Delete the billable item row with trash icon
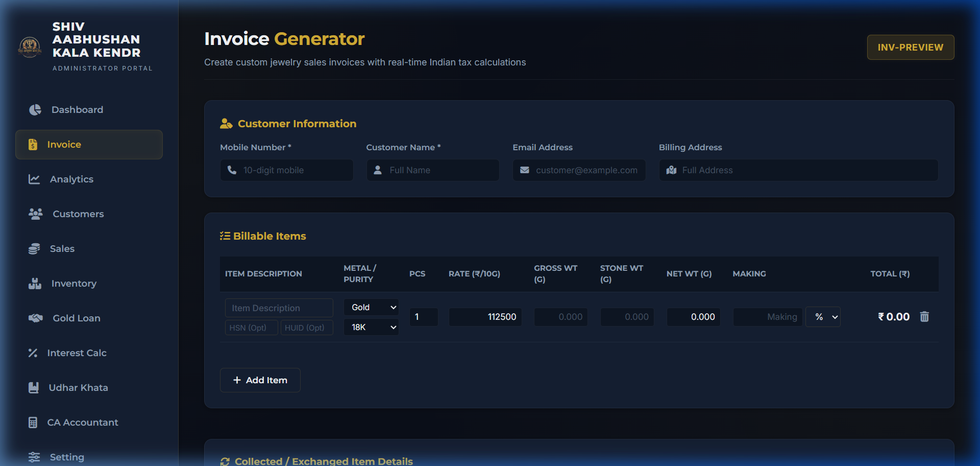This screenshot has width=980, height=466. coord(924,317)
